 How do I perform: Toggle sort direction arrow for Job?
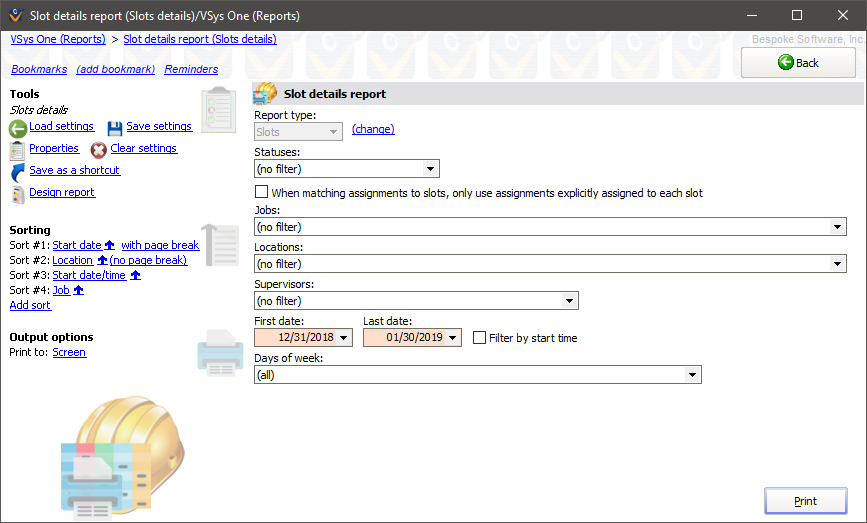pyautogui.click(x=79, y=290)
